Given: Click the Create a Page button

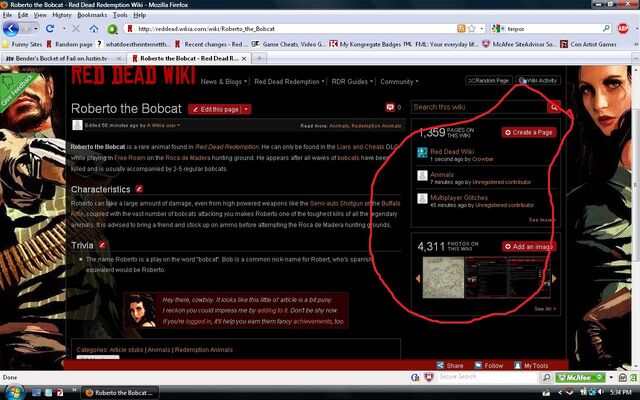Looking at the screenshot, I should point(529,132).
